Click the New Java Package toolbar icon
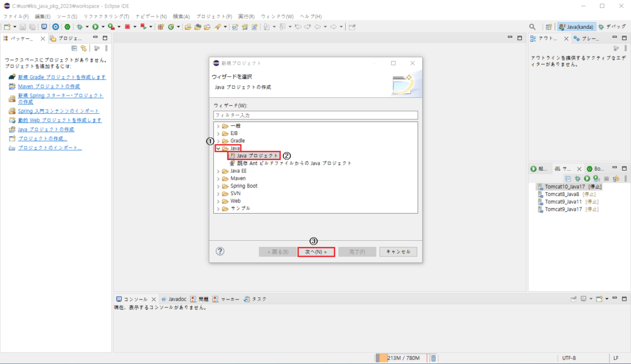The width and height of the screenshot is (631, 364). click(161, 27)
